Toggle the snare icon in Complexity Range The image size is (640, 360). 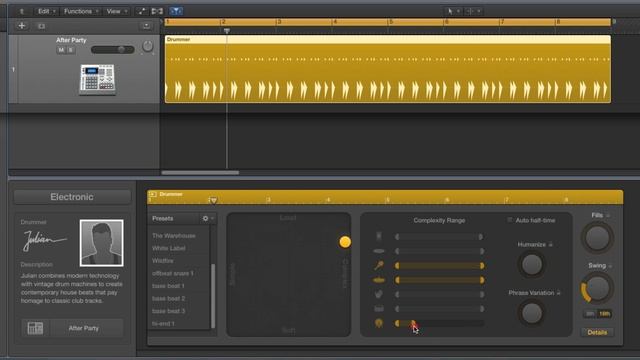click(379, 309)
